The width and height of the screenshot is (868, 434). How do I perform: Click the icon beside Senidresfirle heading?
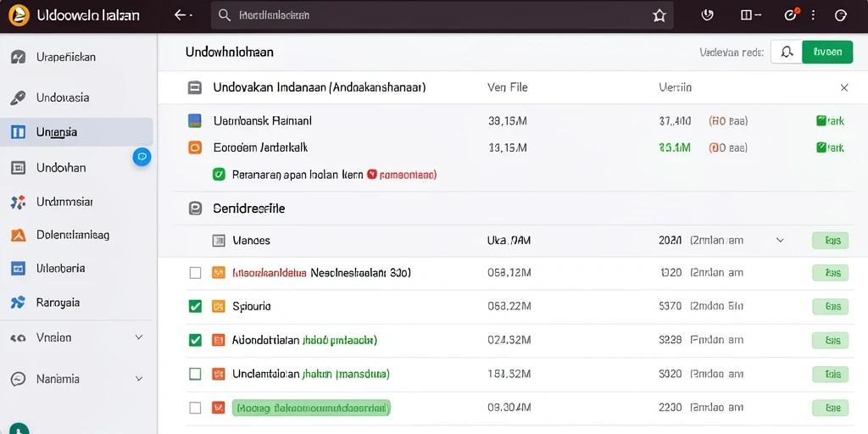[x=194, y=209]
